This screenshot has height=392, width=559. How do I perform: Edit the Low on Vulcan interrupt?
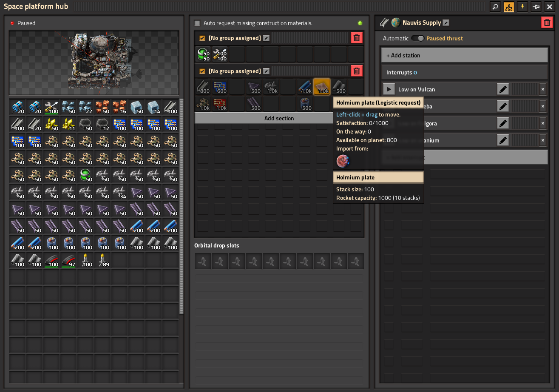point(503,89)
